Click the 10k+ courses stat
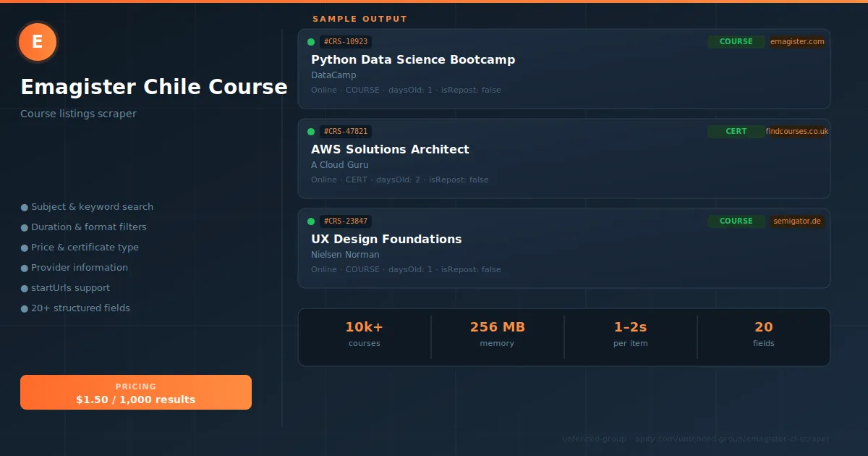The width and height of the screenshot is (868, 456). (364, 334)
